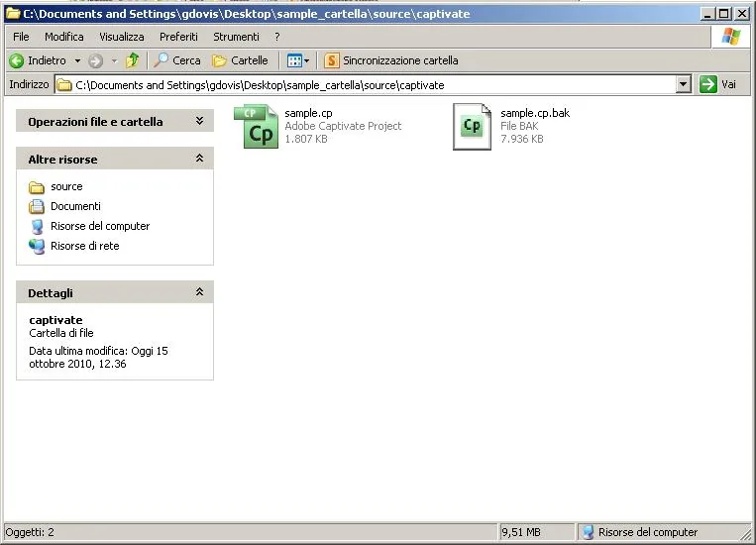
Task: Click Risorse del computer in status bar
Action: [648, 532]
